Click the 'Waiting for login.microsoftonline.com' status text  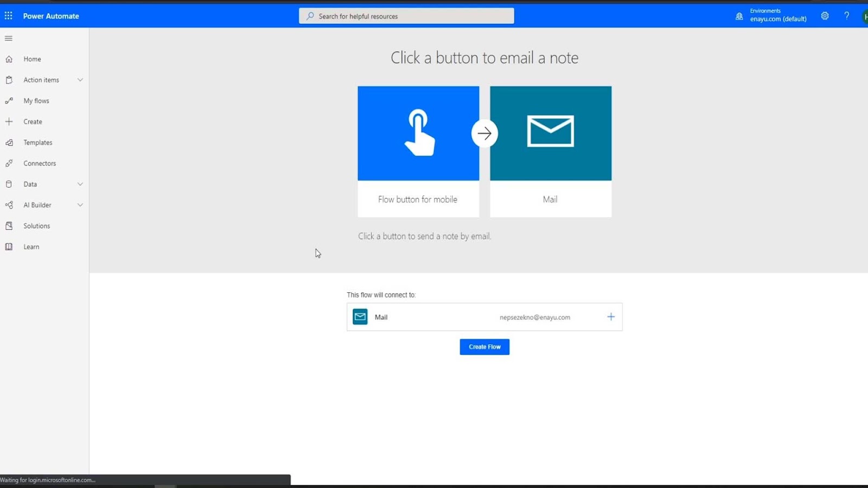click(48, 480)
